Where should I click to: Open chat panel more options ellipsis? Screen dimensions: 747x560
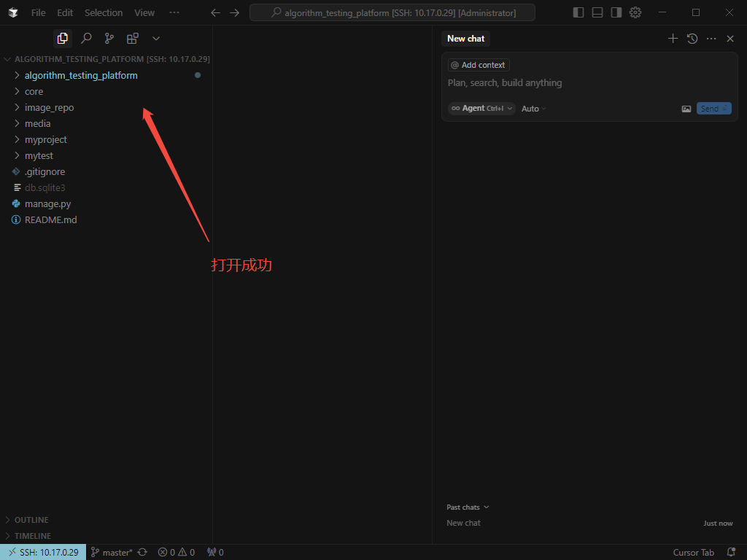[711, 39]
